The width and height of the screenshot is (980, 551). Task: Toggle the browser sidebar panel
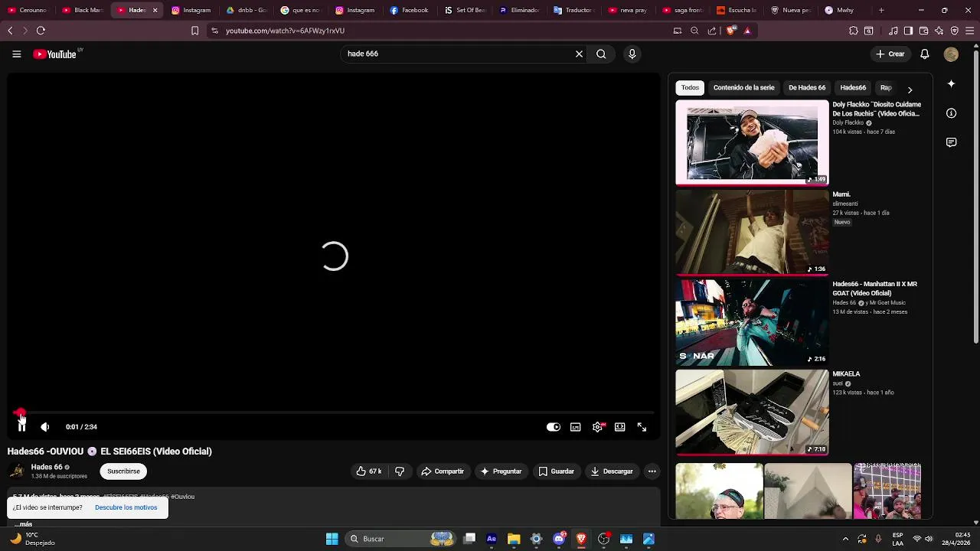[908, 31]
